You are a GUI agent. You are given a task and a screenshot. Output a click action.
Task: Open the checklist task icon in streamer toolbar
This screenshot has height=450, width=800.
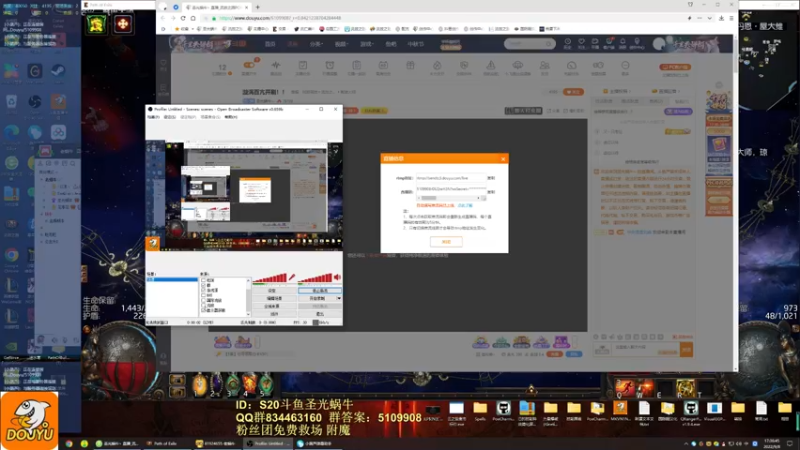(x=303, y=65)
